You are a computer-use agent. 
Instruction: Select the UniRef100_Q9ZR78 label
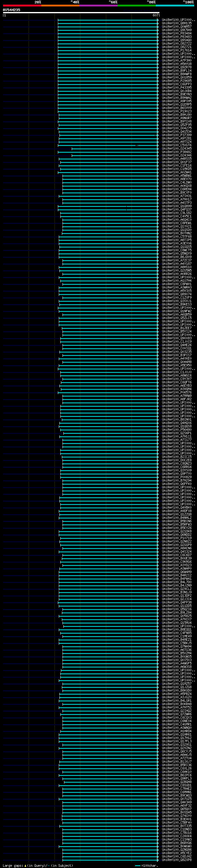pos(177,67)
